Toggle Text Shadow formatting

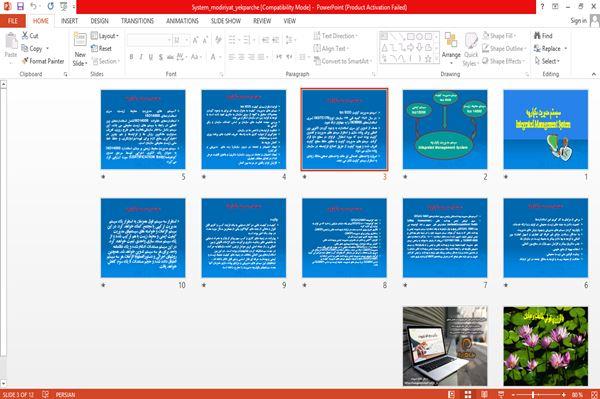[161, 57]
